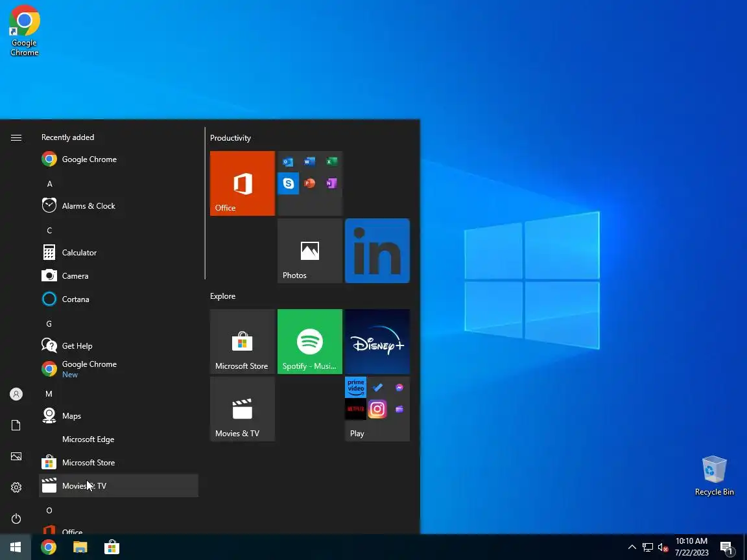Image resolution: width=747 pixels, height=560 pixels.
Task: Launch PowerPoint from Office tile group
Action: tap(310, 183)
